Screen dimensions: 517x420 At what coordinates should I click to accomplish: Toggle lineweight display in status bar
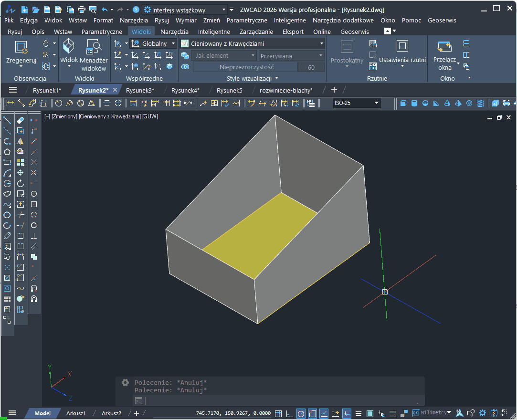click(x=359, y=413)
